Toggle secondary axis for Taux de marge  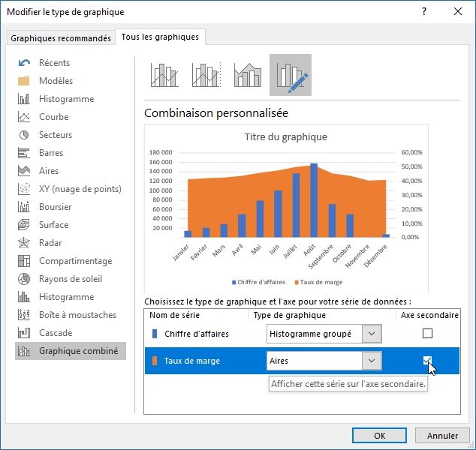(x=427, y=361)
